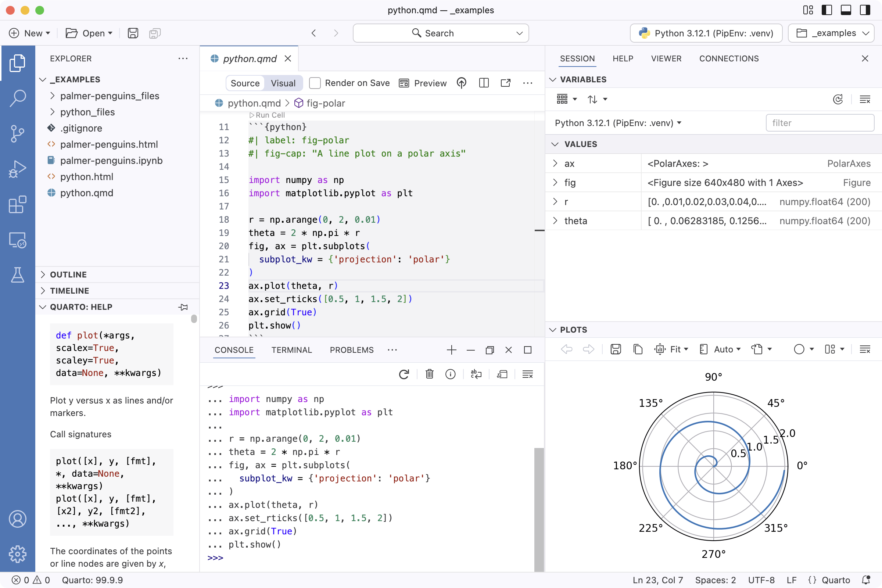This screenshot has height=588, width=882.
Task: Open the Extensions view
Action: click(17, 205)
